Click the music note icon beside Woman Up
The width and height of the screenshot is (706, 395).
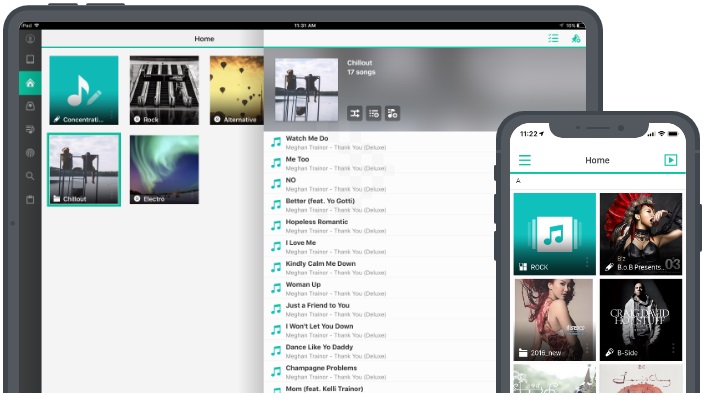coord(276,288)
